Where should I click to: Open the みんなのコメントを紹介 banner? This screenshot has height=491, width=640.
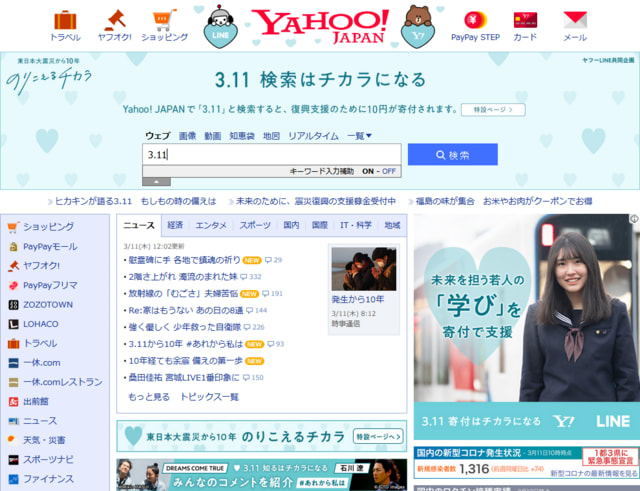click(x=262, y=475)
